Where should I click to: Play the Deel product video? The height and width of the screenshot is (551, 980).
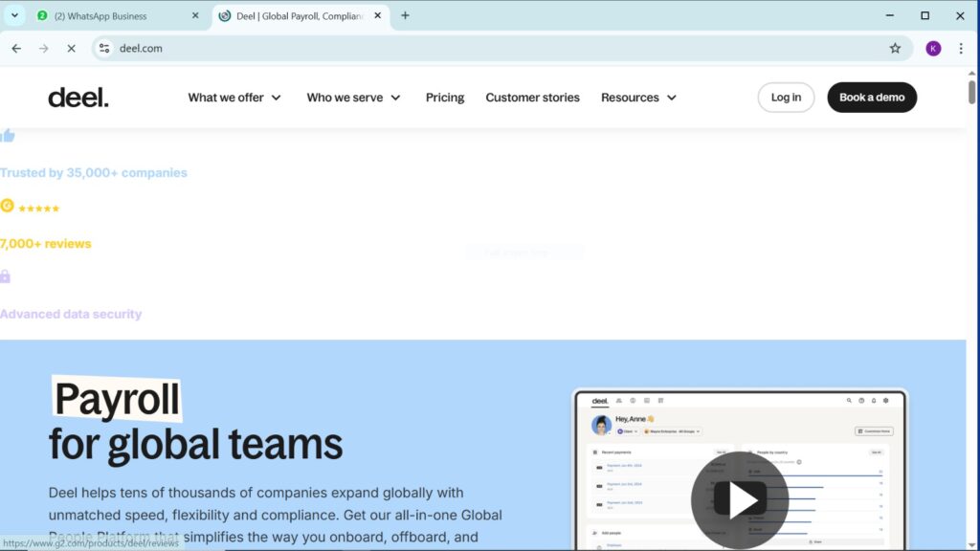740,499
